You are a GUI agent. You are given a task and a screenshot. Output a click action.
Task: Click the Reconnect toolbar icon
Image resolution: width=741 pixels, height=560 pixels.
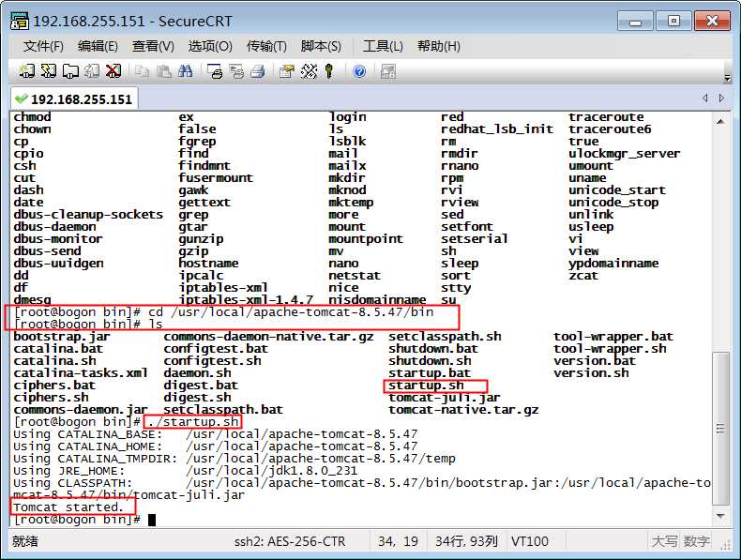click(92, 71)
